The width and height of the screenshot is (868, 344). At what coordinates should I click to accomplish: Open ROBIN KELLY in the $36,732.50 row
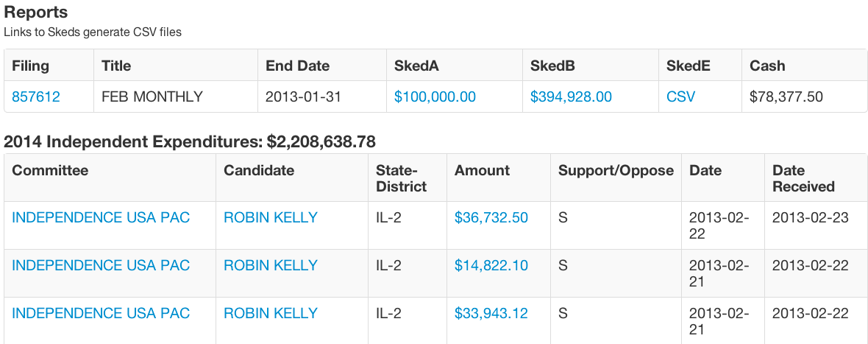pos(271,217)
